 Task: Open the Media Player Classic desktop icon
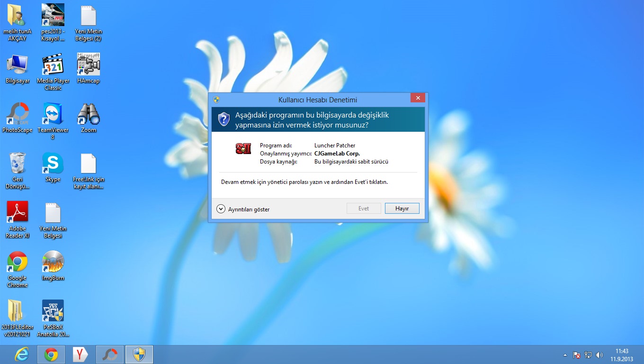pyautogui.click(x=53, y=65)
